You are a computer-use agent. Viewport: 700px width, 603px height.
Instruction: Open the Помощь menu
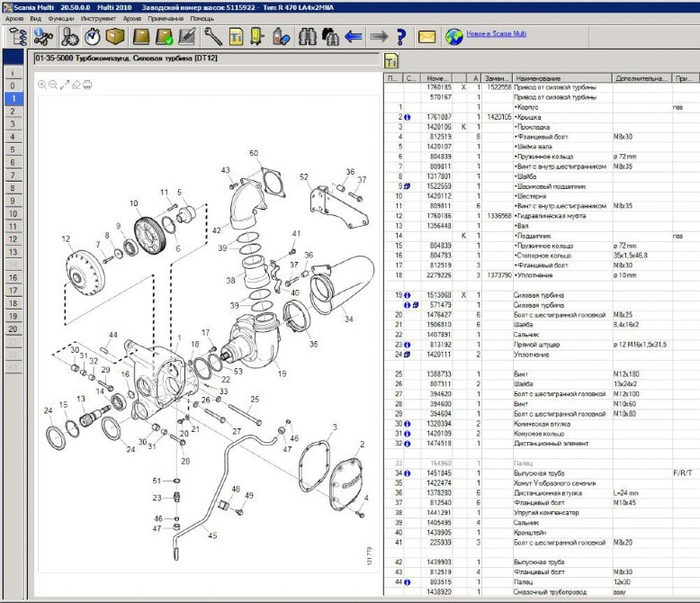point(202,17)
